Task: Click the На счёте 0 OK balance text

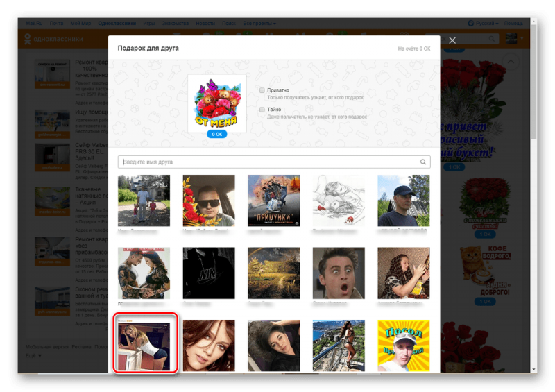Action: point(413,49)
